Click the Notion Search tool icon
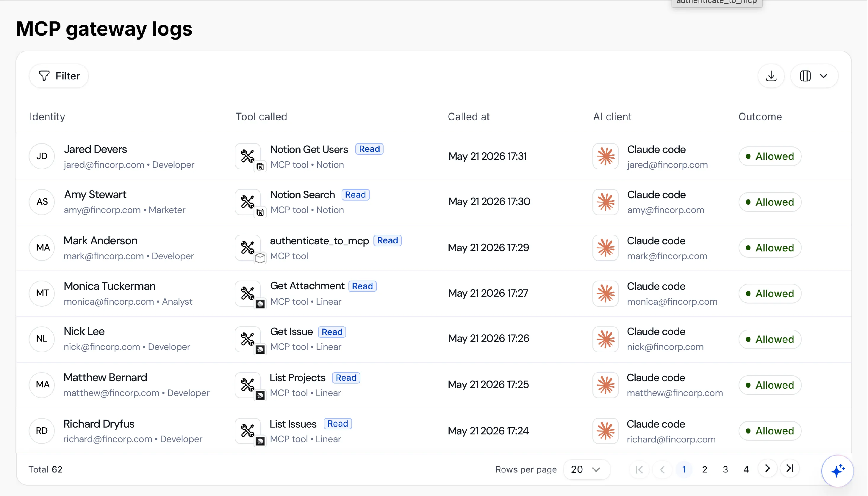 coord(248,202)
